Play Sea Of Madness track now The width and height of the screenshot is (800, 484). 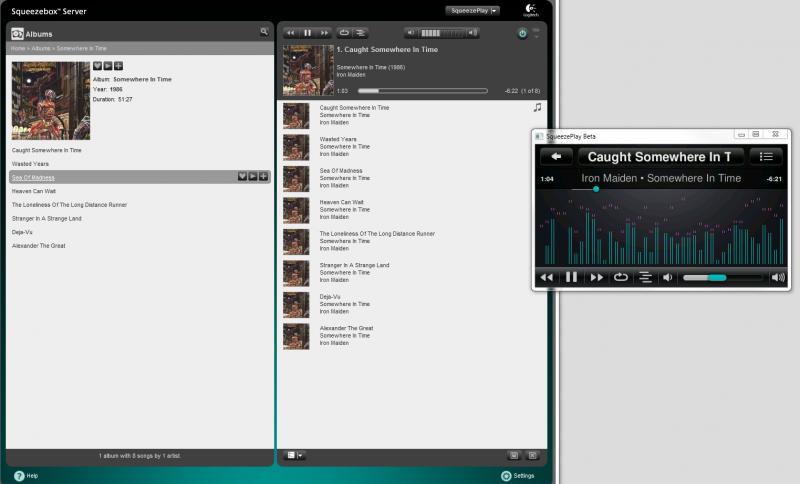(x=253, y=176)
